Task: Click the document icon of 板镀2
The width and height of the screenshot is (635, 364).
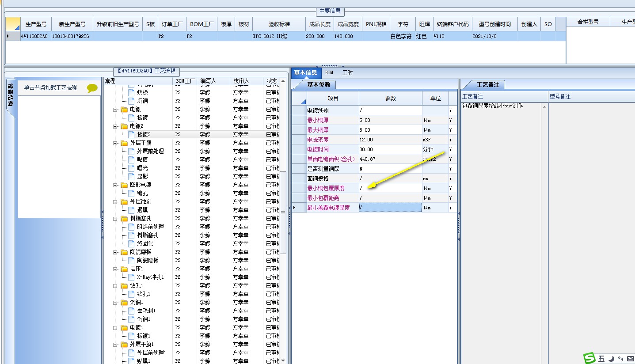Action: (x=131, y=135)
